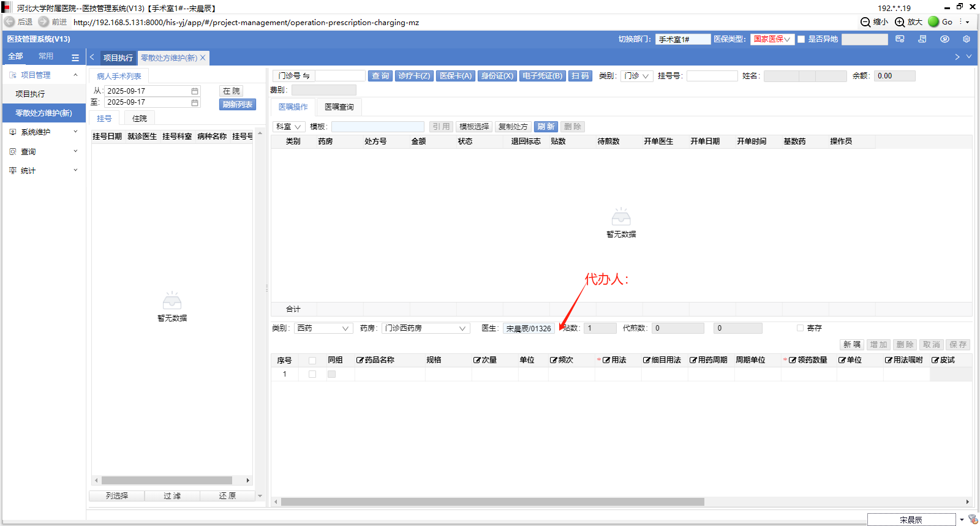This screenshot has height=526, width=980.
Task: Click the green Go icon
Action: [x=933, y=21]
